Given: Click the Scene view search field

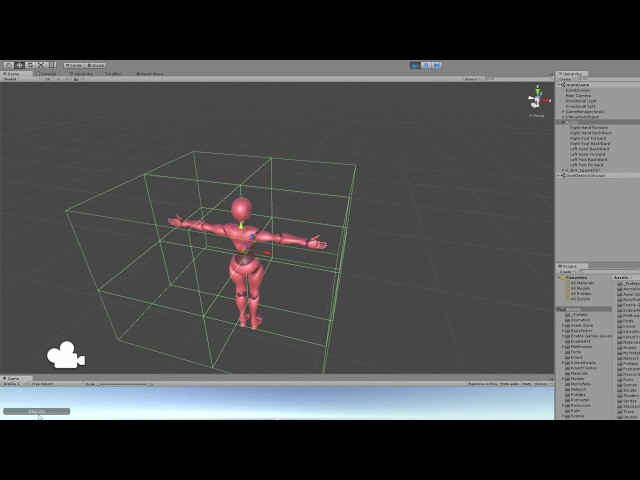Looking at the screenshot, I should [518, 79].
